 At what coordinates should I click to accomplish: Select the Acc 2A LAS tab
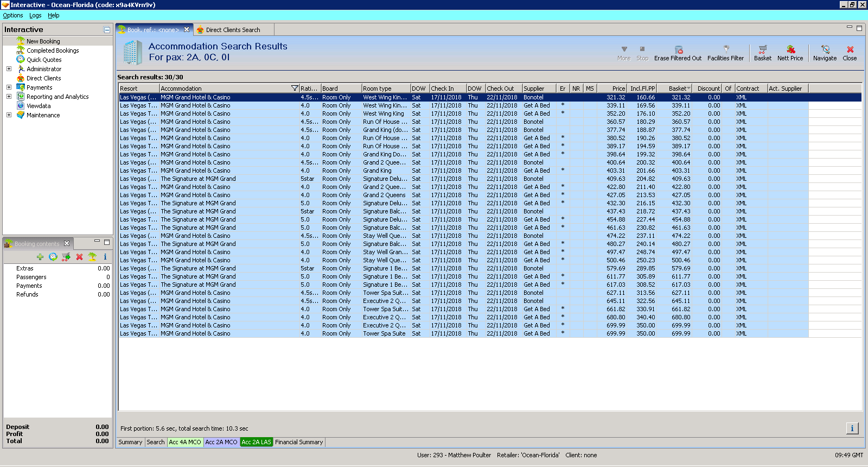[256, 442]
